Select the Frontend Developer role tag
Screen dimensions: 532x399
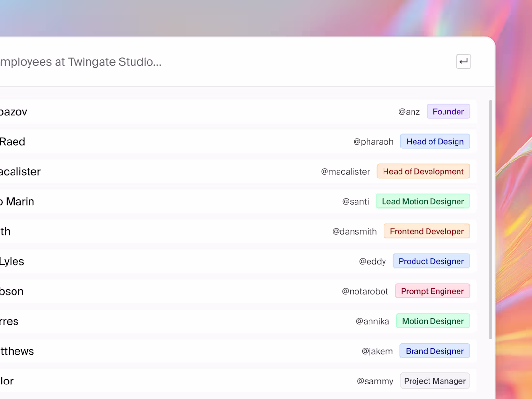click(x=427, y=231)
